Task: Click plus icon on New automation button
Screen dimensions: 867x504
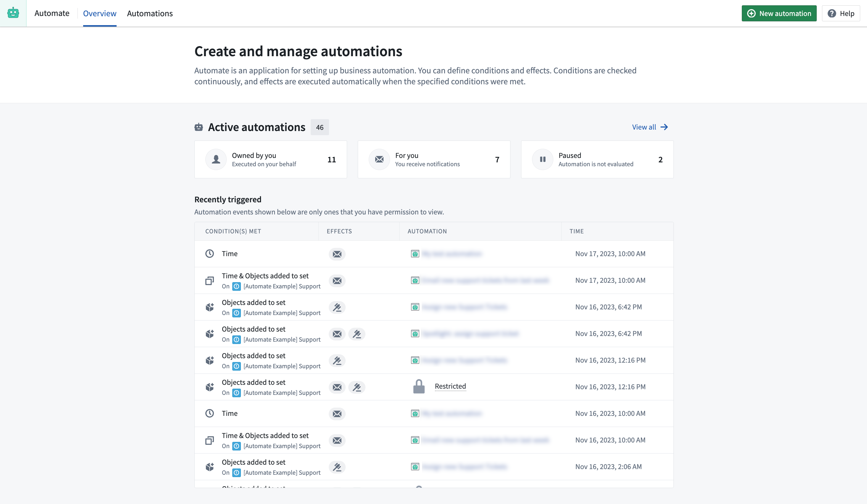Action: coord(751,13)
